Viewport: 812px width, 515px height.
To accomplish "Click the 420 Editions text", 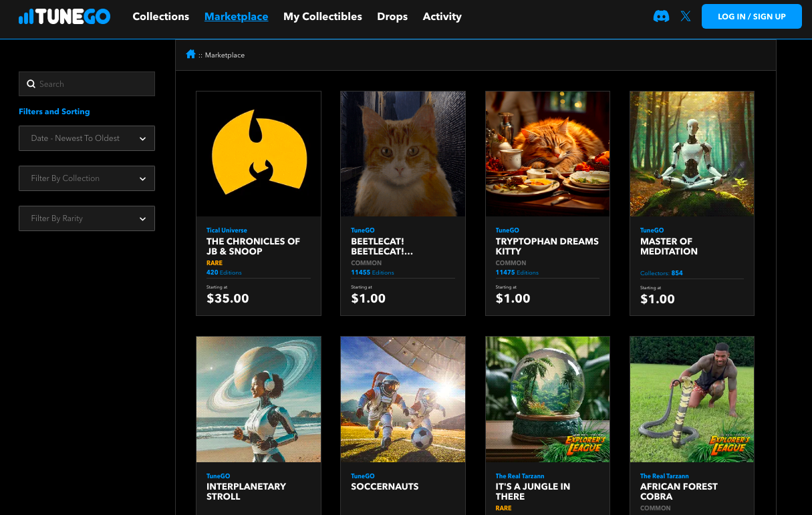I will [x=224, y=273].
